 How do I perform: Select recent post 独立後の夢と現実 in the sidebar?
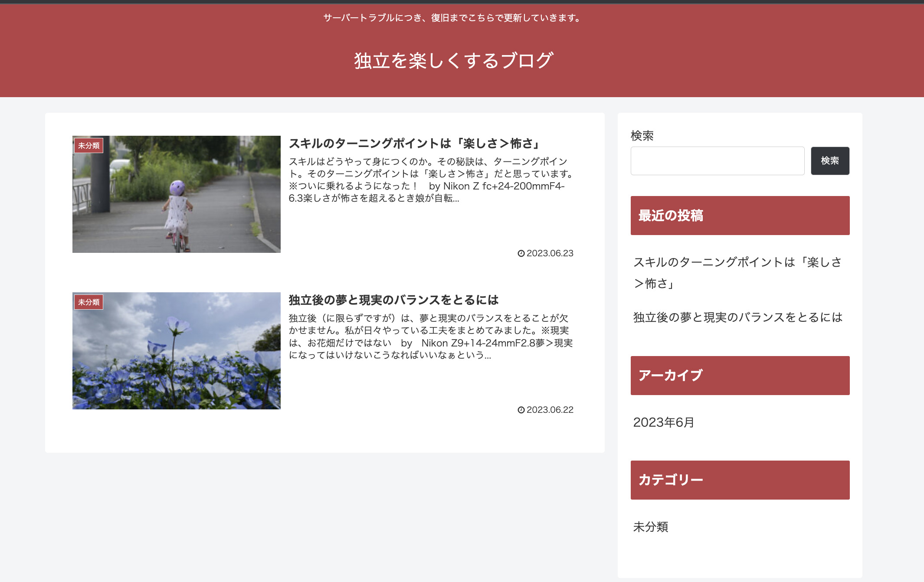click(737, 317)
